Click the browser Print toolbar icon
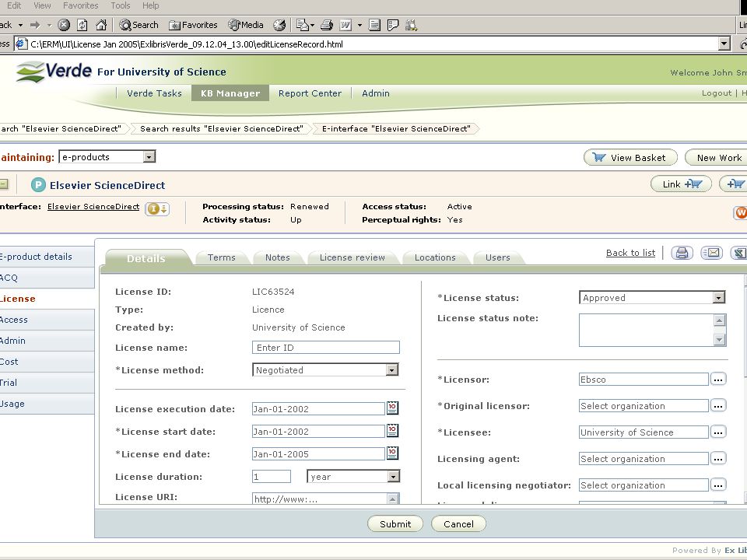747x560 pixels. [x=327, y=25]
